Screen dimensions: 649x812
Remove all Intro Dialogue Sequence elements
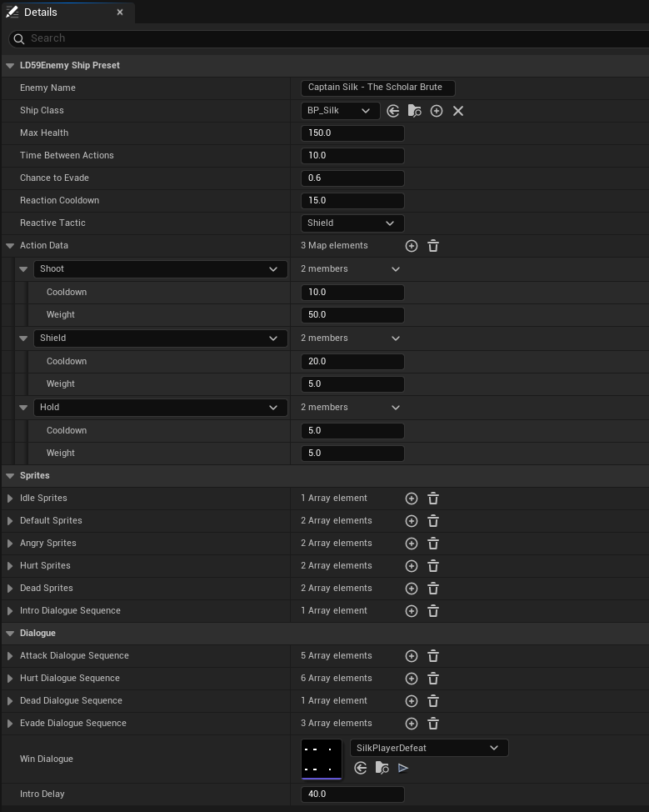[433, 611]
